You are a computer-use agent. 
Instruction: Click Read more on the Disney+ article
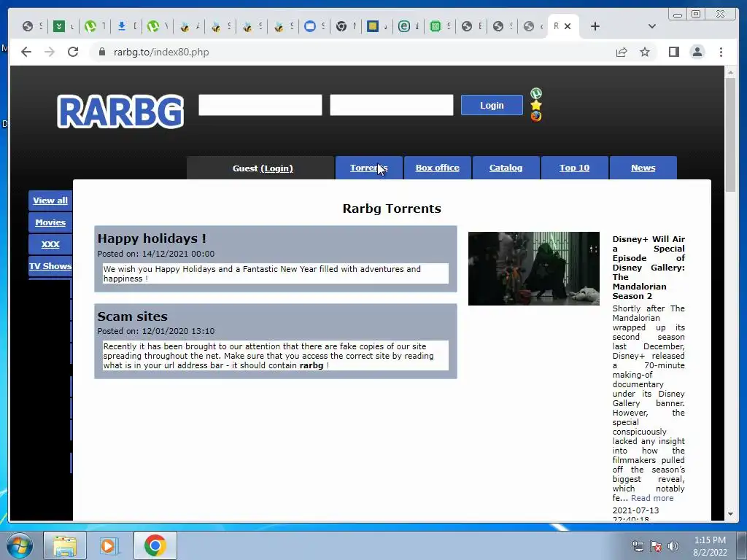click(x=651, y=498)
